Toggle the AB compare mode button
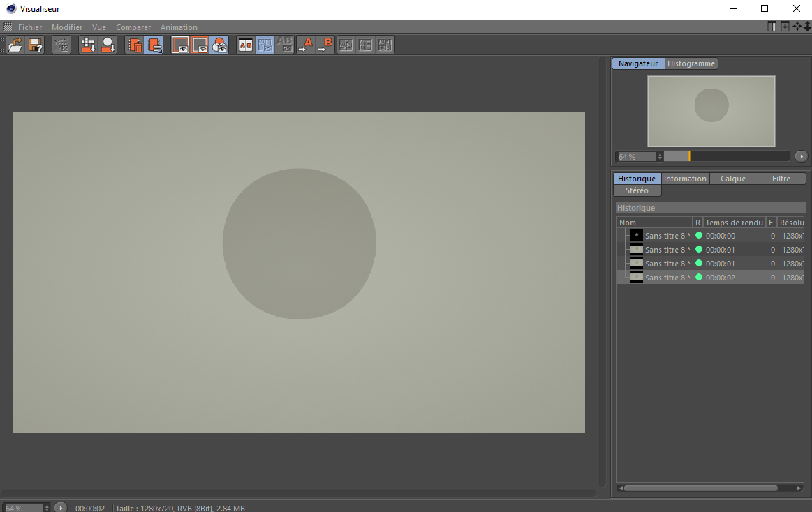This screenshot has height=512, width=812. click(246, 45)
